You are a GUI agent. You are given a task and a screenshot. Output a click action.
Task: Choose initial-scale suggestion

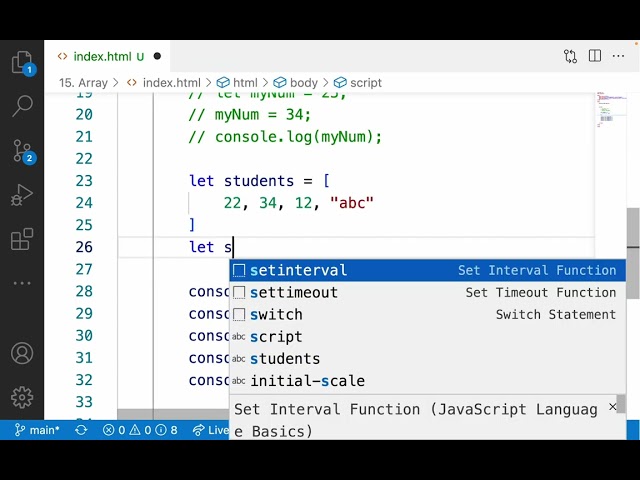[x=427, y=380]
